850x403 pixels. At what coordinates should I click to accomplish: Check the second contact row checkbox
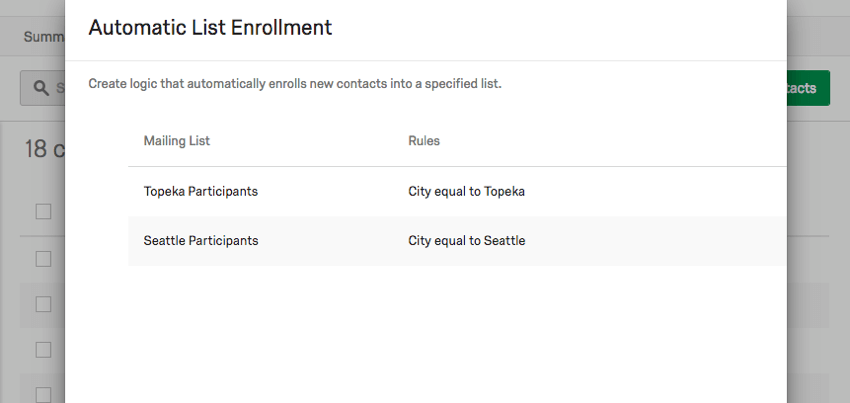[x=43, y=304]
